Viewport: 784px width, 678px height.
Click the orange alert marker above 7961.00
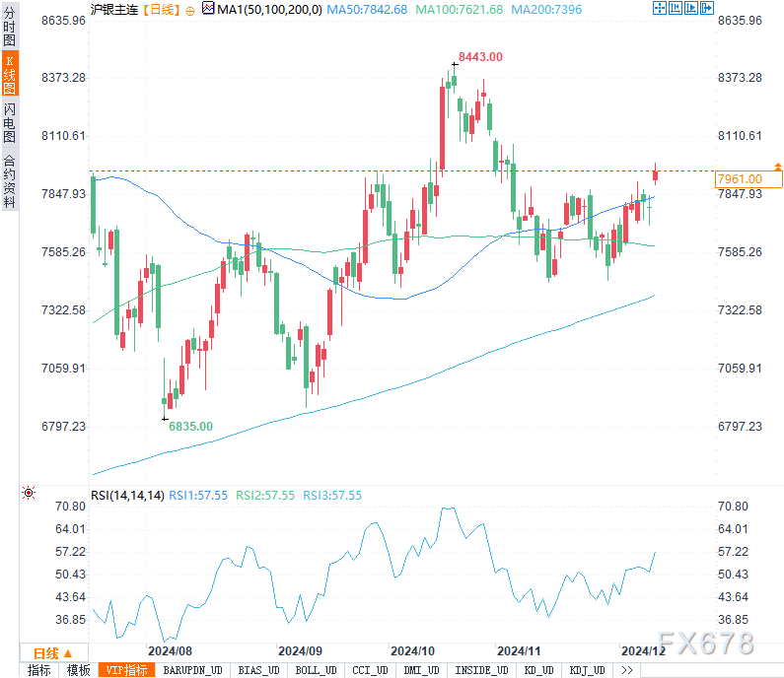click(777, 167)
